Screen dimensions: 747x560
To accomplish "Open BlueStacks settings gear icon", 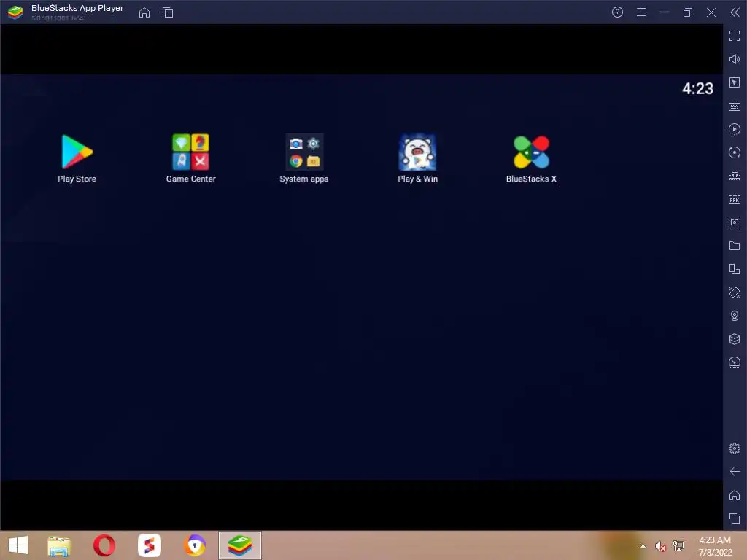I will (735, 448).
